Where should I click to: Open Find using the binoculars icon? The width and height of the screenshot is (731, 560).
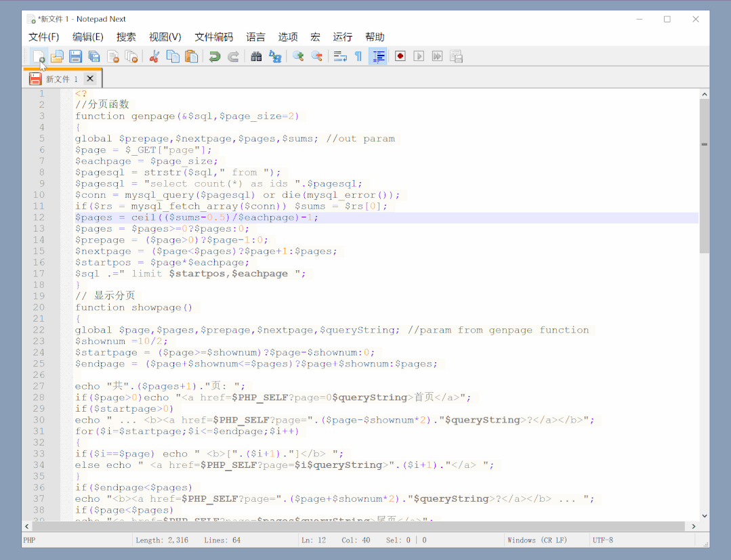click(x=256, y=57)
